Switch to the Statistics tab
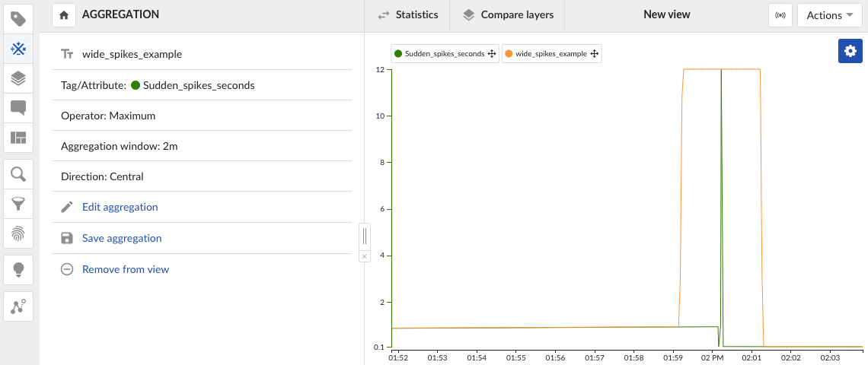868x365 pixels. point(407,15)
